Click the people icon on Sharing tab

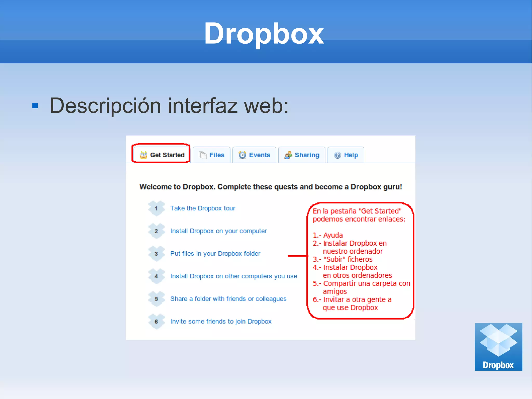click(288, 155)
